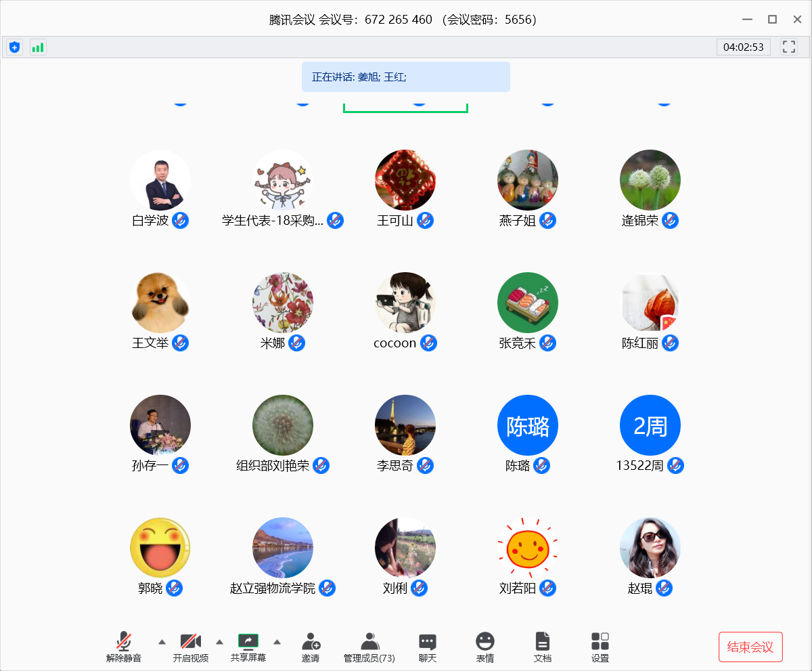The image size is (812, 671).
Task: Open manage members (管理成员) panel
Action: click(369, 646)
